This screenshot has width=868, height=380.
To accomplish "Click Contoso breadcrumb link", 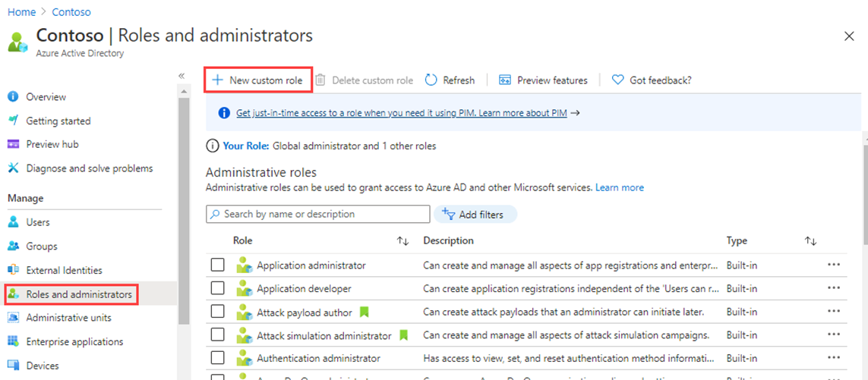I will (x=71, y=11).
